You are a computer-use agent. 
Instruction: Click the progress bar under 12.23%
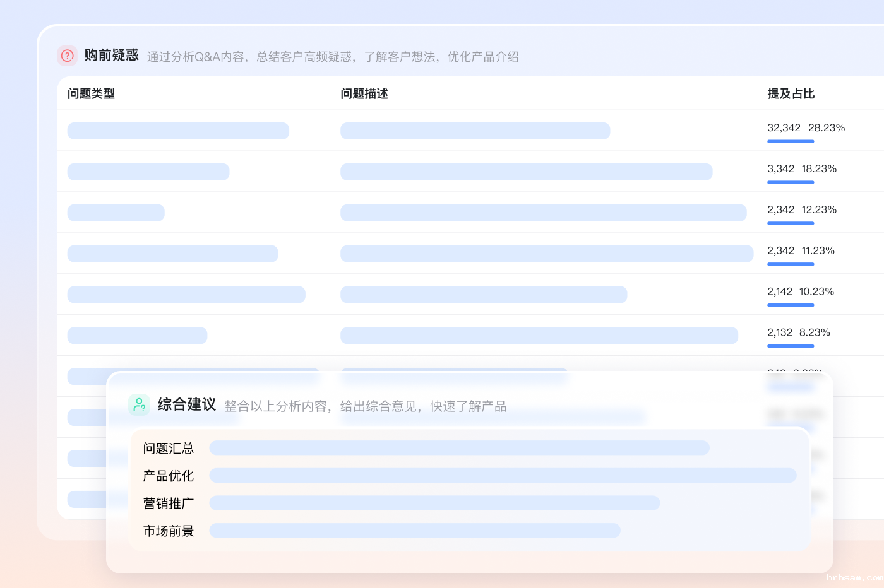click(x=791, y=223)
